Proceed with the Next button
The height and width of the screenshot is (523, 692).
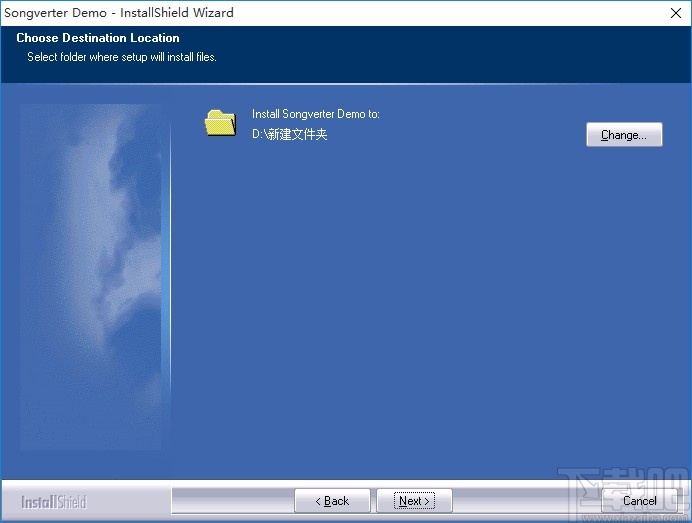(414, 501)
